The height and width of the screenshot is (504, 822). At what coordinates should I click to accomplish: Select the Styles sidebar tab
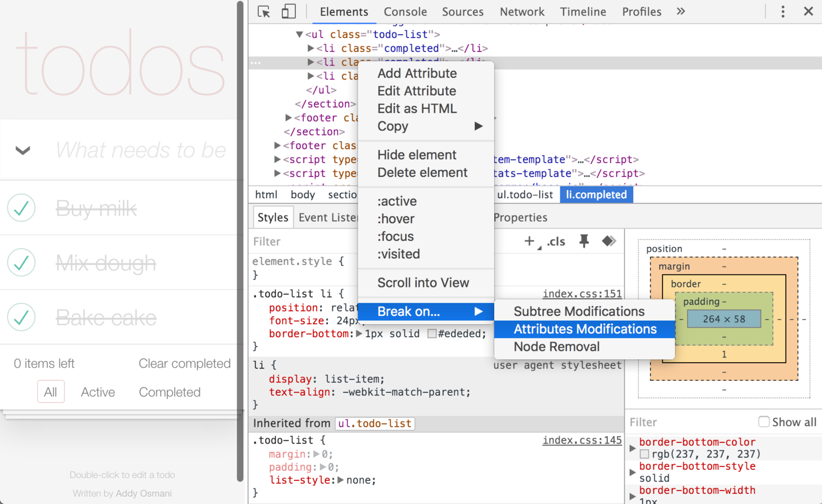273,217
